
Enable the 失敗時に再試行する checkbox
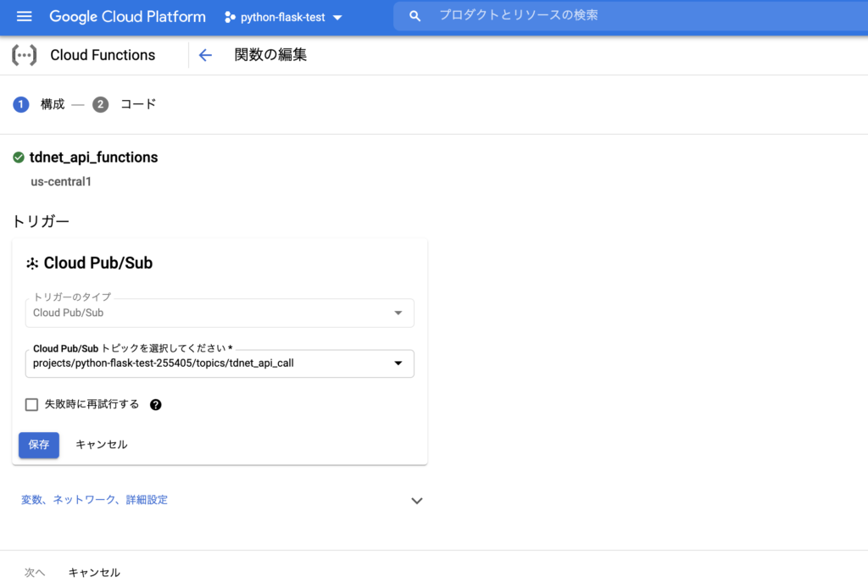[x=31, y=405]
